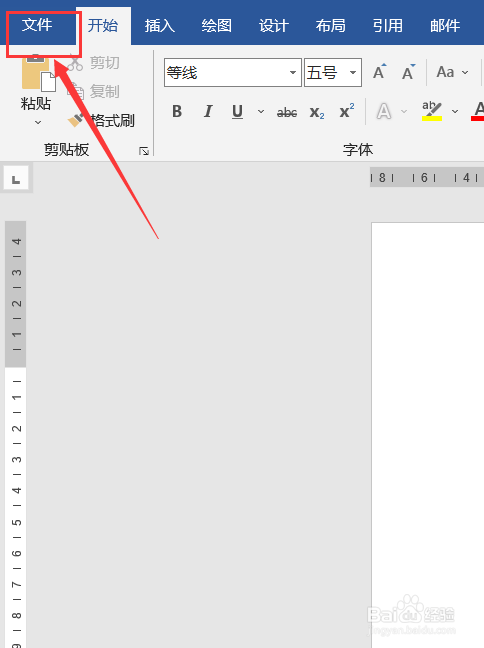The height and width of the screenshot is (648, 484).
Task: Toggle strikethrough abc formatting
Action: tap(287, 112)
